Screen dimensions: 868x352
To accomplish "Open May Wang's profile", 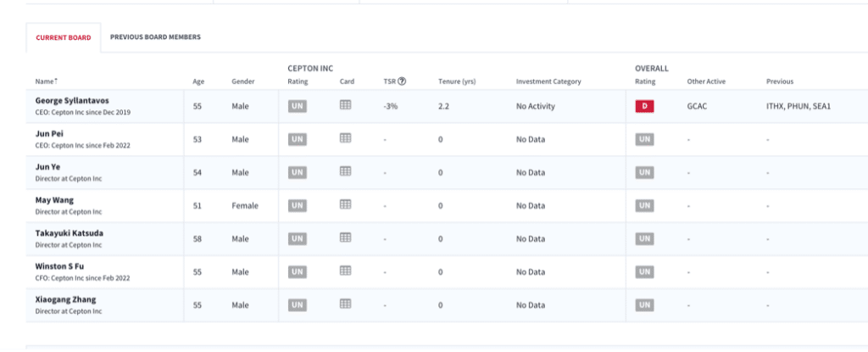I will 54,200.
